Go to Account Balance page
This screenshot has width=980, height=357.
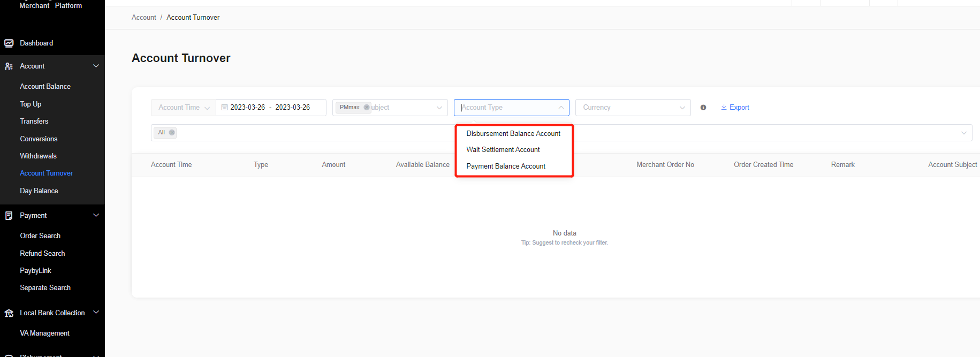(x=45, y=87)
